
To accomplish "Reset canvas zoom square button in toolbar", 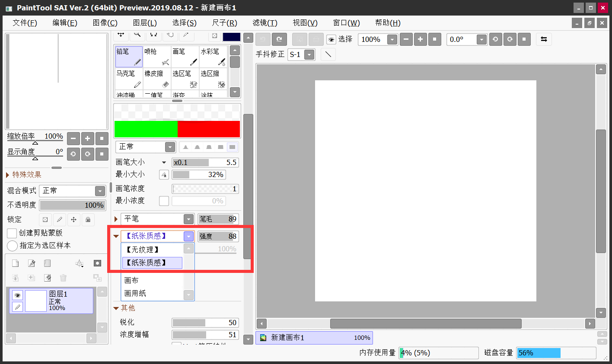I will click(x=434, y=39).
